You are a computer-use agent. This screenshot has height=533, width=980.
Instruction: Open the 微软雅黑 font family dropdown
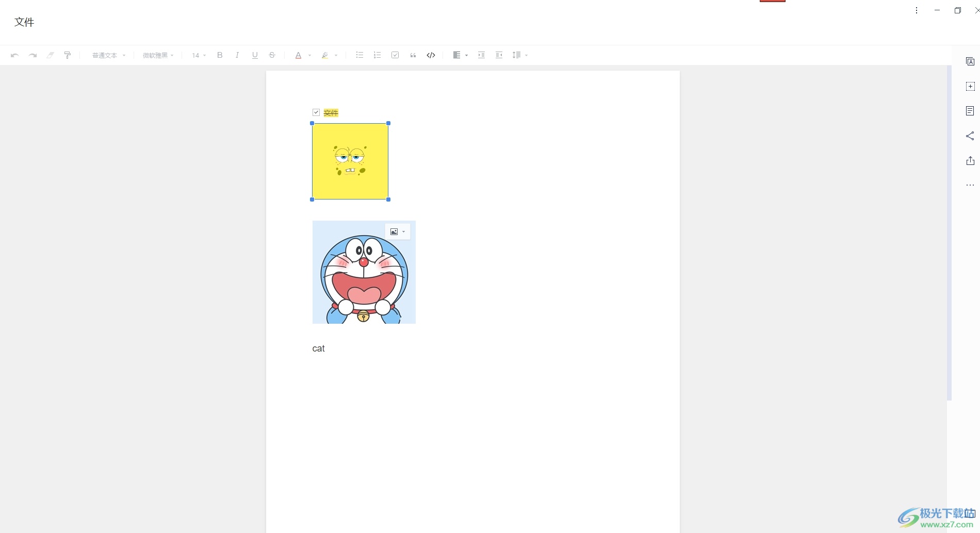pyautogui.click(x=158, y=55)
